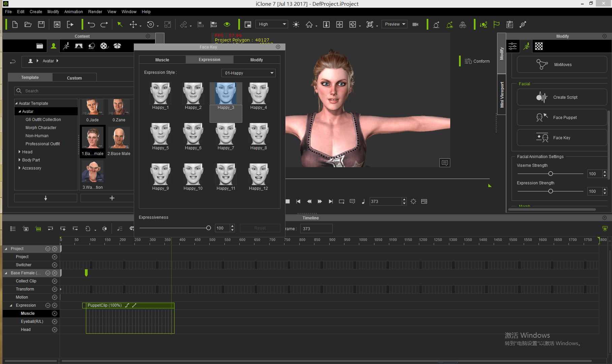Click the Home view icon
Screen dimensions: 612x364
point(309,24)
